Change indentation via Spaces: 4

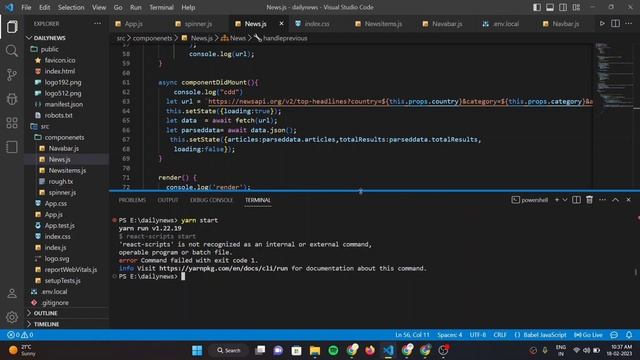point(449,335)
